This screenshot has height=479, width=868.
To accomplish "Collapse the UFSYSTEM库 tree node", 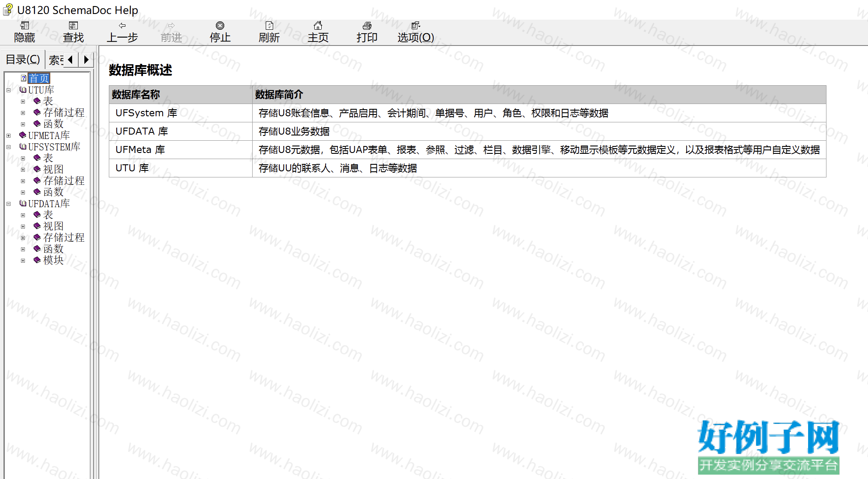I will coord(8,147).
